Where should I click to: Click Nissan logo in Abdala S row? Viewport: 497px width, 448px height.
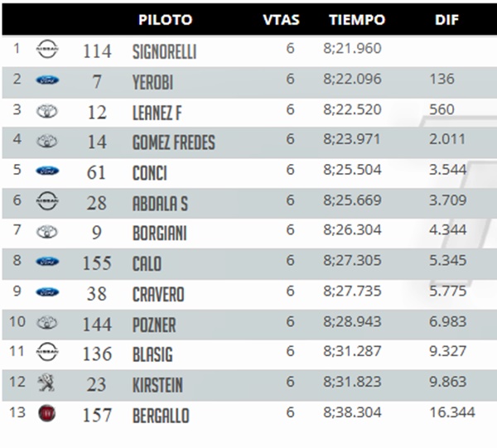(47, 201)
